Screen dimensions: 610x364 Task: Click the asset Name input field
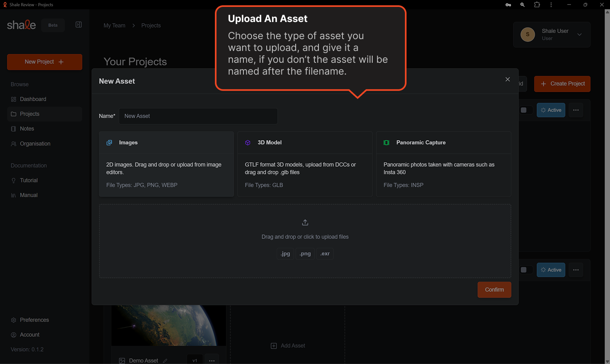[198, 116]
